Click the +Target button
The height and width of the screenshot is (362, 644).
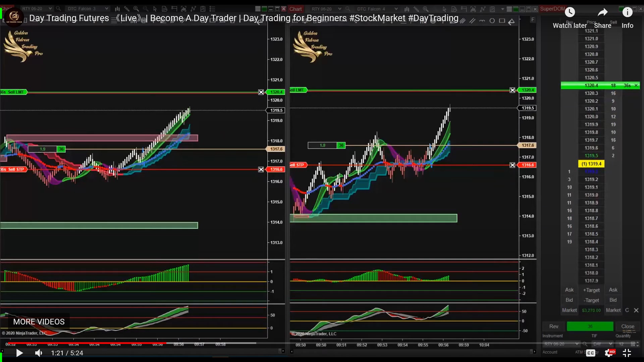591,290
